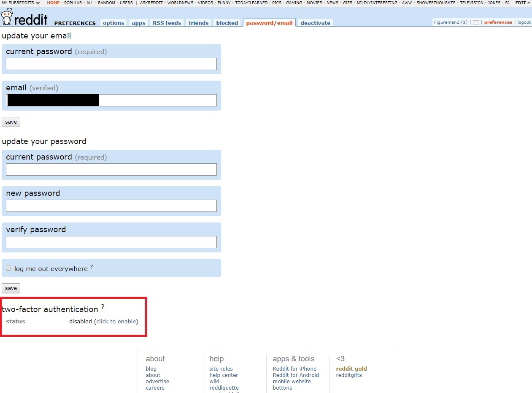Click the 'click to enable' two-factor link

tap(116, 321)
